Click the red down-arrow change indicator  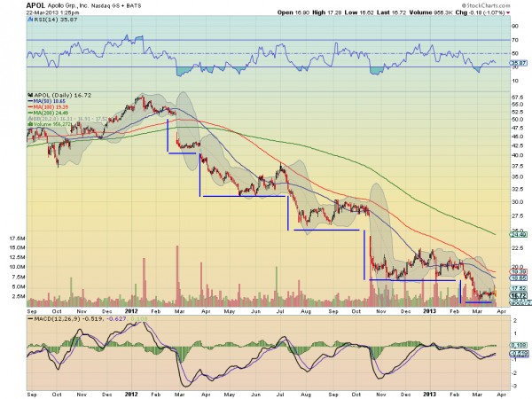point(508,12)
